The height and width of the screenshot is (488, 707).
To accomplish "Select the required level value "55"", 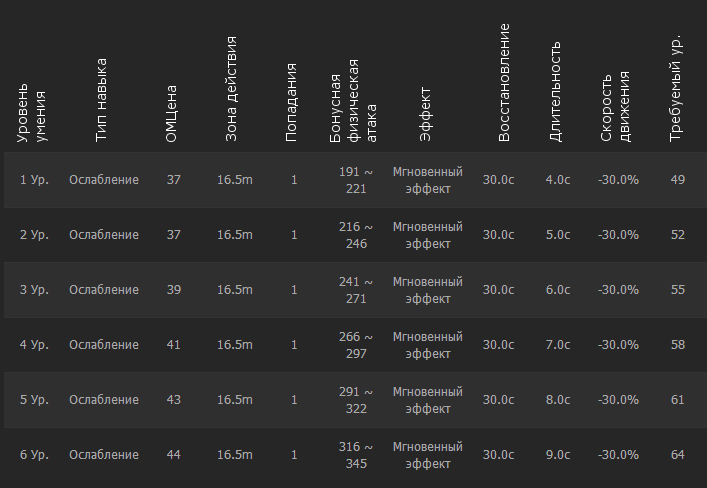I will [x=678, y=290].
